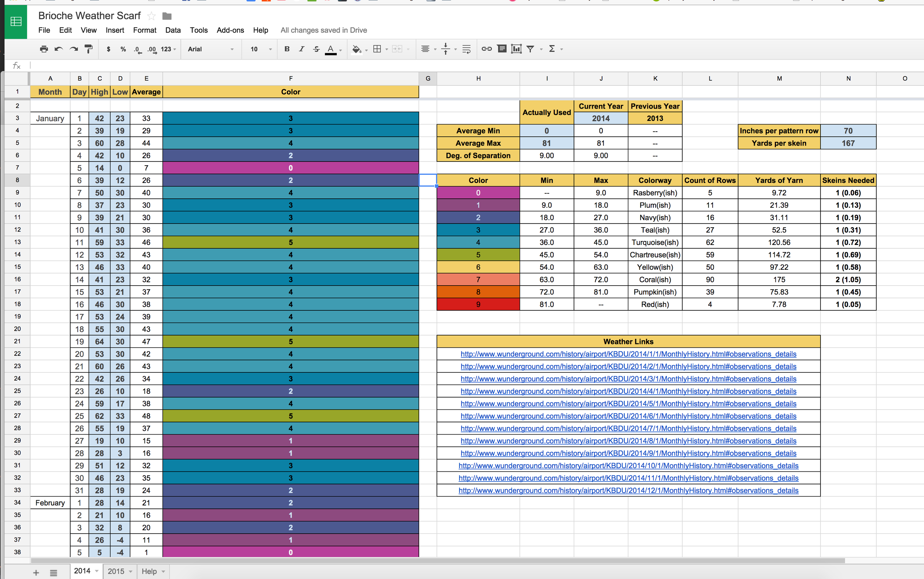Image resolution: width=924 pixels, height=579 pixels.
Task: Open the All sheets list icon
Action: coord(54,573)
